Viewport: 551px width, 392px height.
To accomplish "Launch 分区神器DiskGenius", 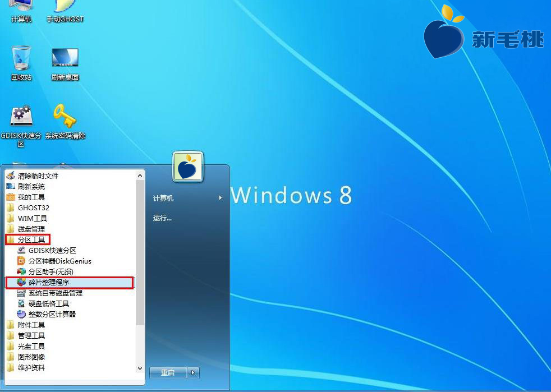I will [x=70, y=261].
